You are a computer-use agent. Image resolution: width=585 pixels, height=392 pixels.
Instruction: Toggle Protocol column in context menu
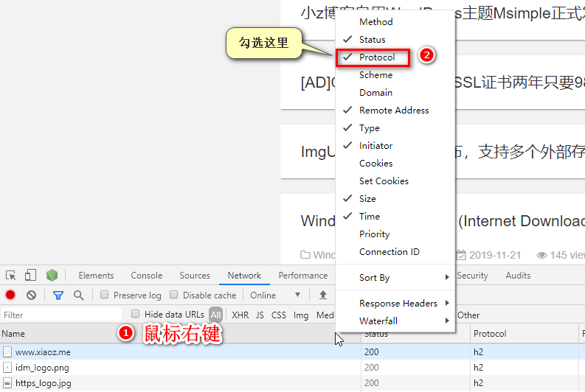pos(377,57)
